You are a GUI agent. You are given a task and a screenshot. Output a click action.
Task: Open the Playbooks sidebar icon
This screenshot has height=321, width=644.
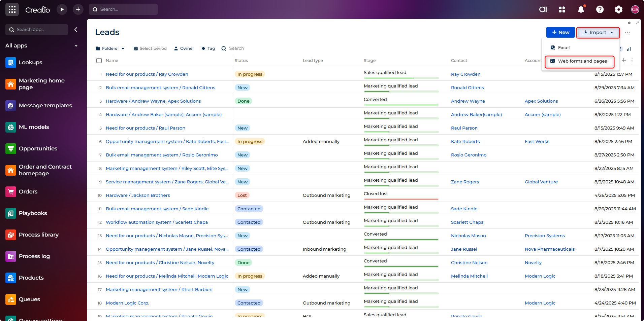coord(11,213)
